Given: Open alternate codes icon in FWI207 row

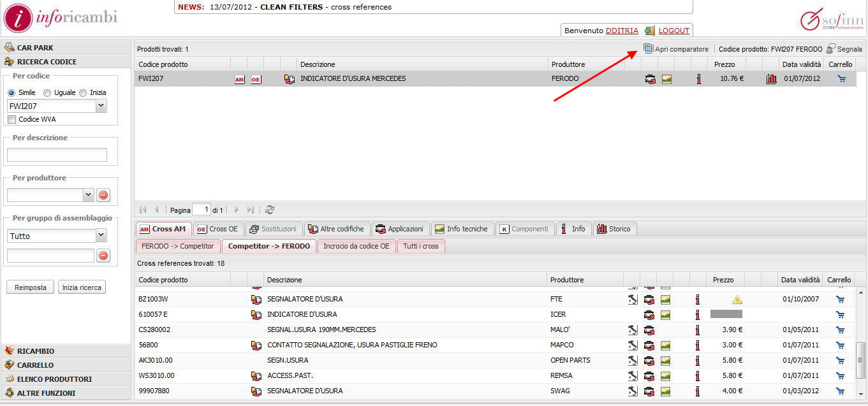Looking at the screenshot, I should (290, 80).
